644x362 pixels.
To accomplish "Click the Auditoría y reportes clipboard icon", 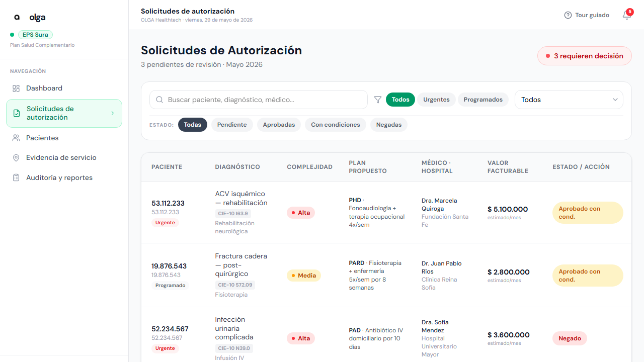I will point(16,178).
